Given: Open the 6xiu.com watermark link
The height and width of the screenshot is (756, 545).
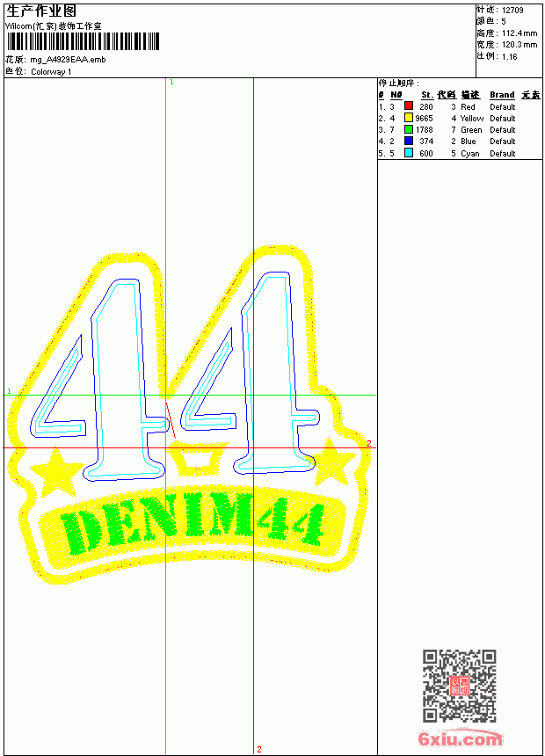Looking at the screenshot, I should 460,738.
